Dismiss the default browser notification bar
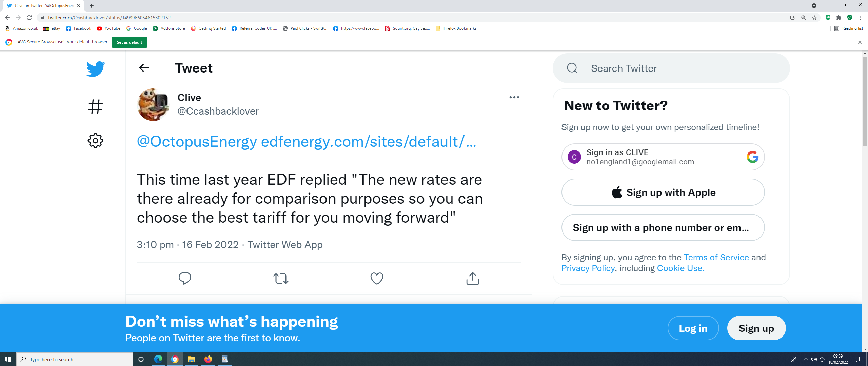 [x=860, y=42]
